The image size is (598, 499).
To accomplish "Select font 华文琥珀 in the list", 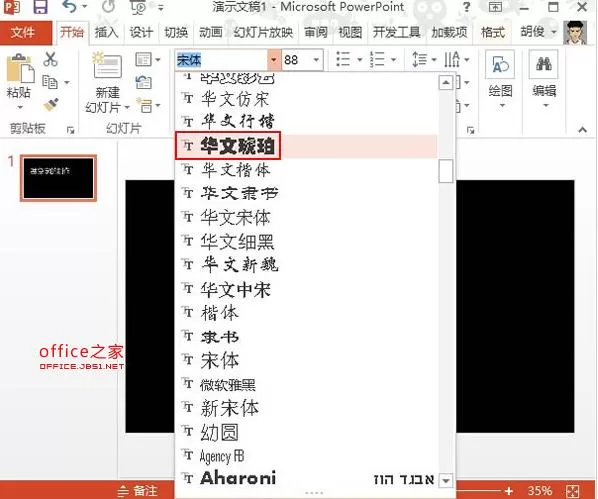I will click(x=306, y=146).
